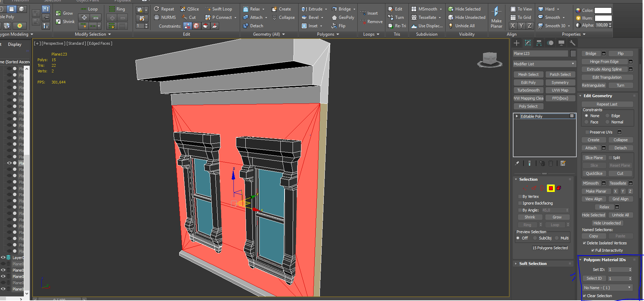644x301 pixels.
Task: Click the Plane123 object name field
Action: (x=540, y=53)
